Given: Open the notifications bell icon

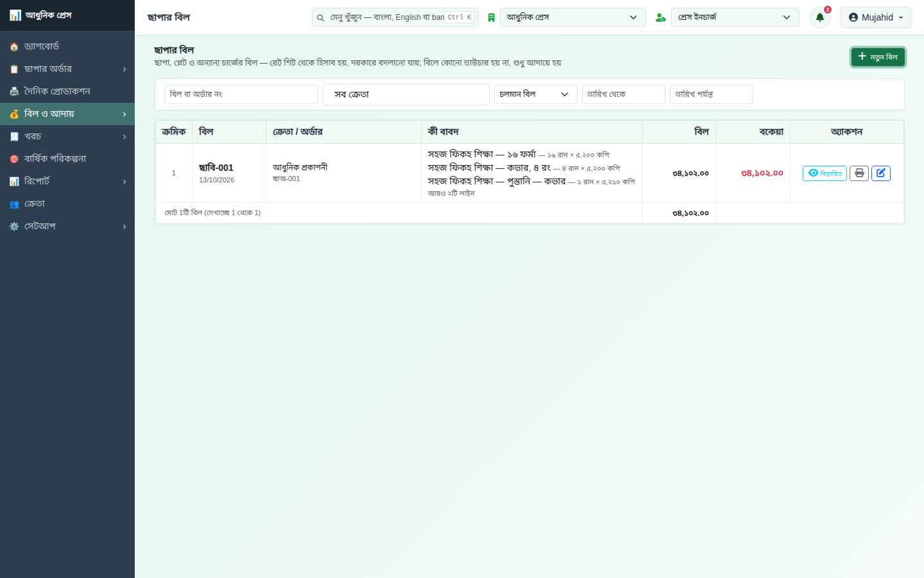Looking at the screenshot, I should (x=819, y=17).
